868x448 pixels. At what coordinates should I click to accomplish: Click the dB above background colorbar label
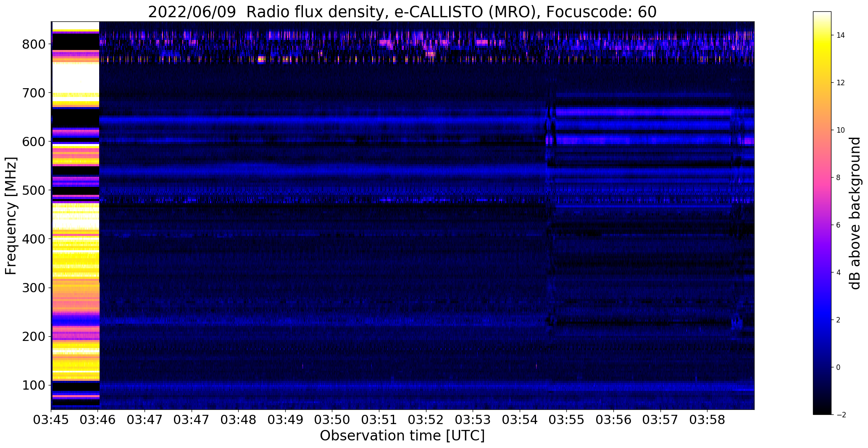855,213
